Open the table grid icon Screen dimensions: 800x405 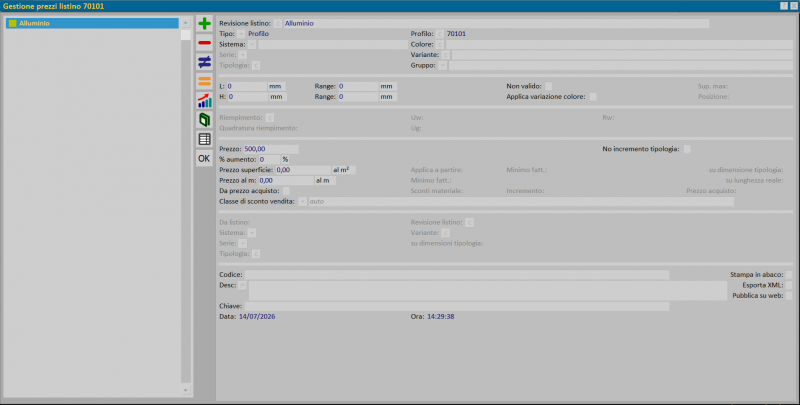coord(204,139)
